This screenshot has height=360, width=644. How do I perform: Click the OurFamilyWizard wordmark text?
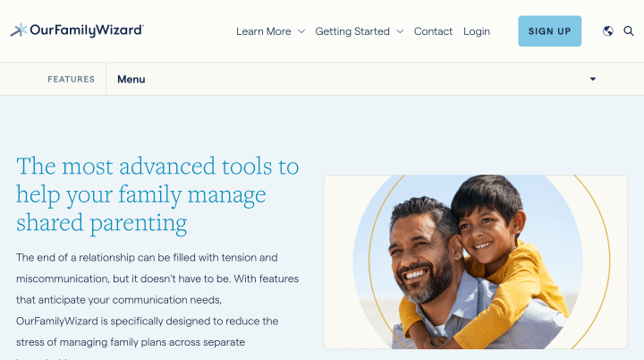point(86,30)
